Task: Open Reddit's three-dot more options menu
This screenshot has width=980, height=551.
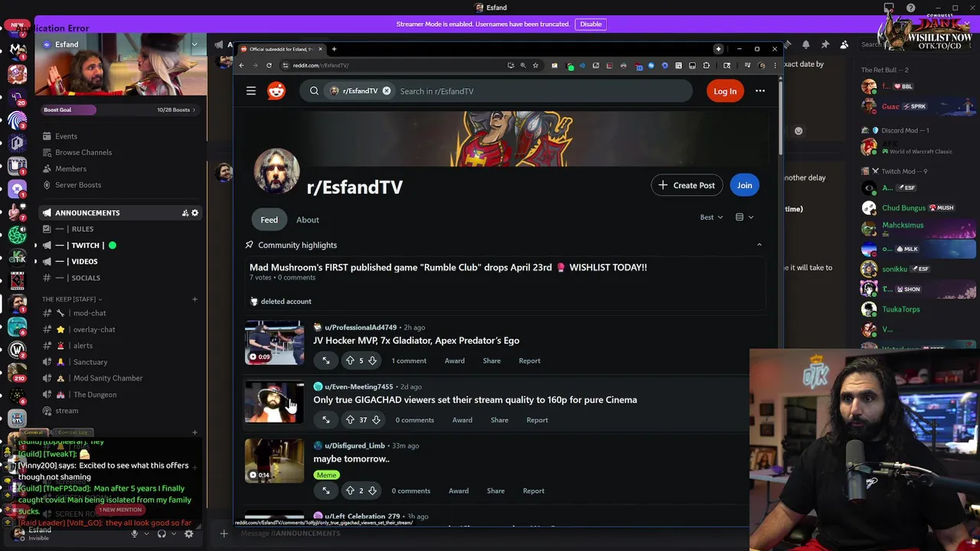Action: [x=760, y=91]
